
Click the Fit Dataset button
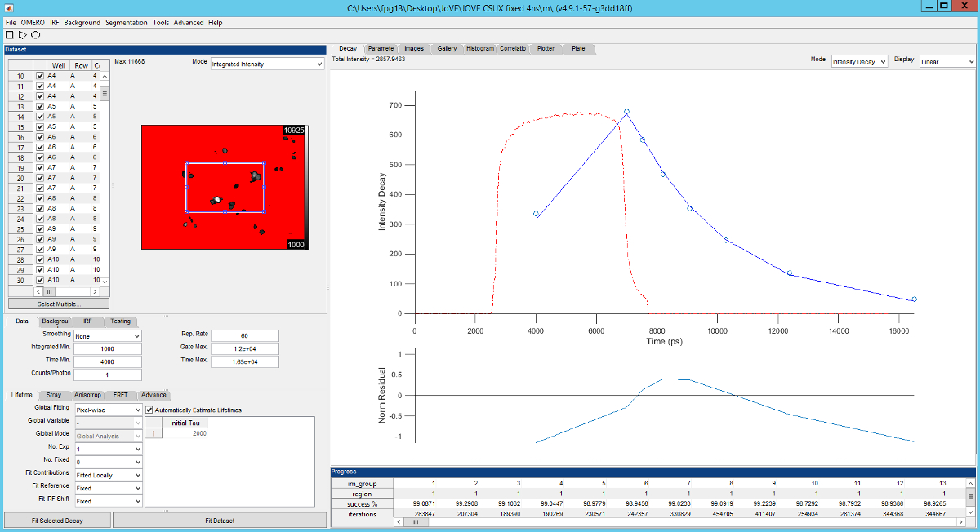(x=217, y=520)
